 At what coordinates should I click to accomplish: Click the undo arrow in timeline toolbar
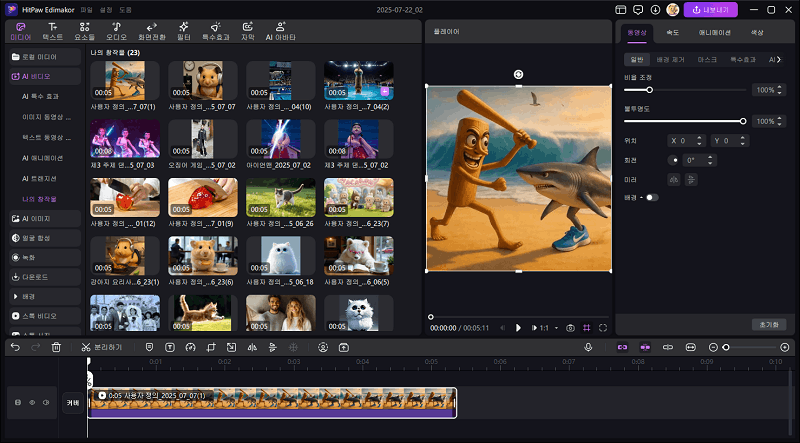[15, 347]
